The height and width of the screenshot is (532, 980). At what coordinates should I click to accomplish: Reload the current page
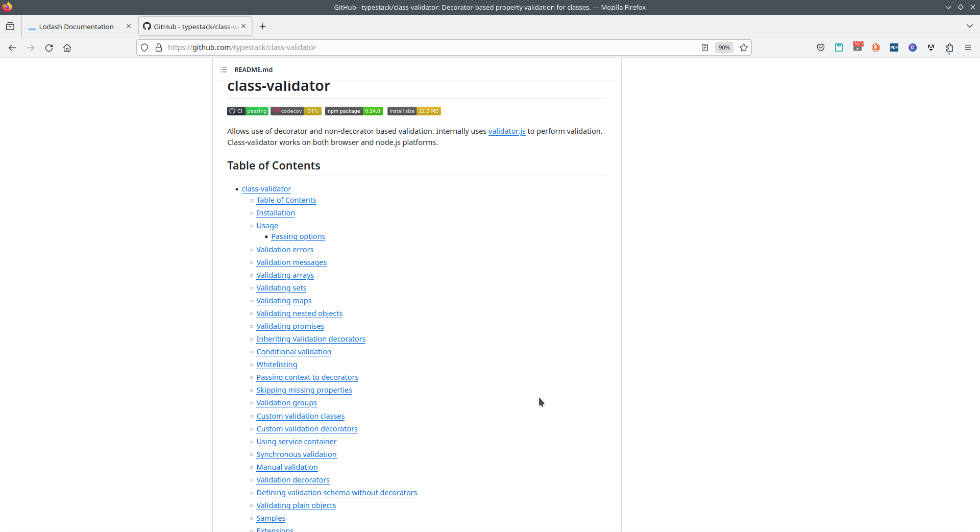click(x=49, y=47)
